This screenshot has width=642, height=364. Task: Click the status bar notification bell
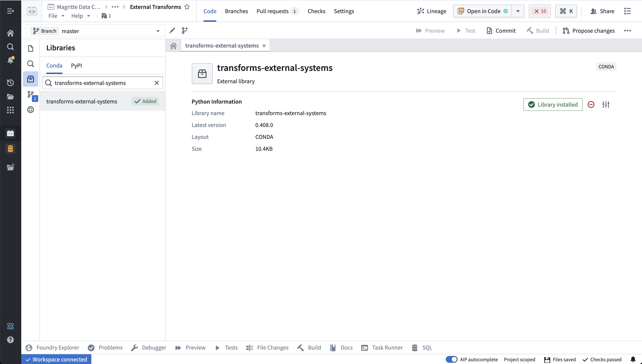click(x=633, y=360)
